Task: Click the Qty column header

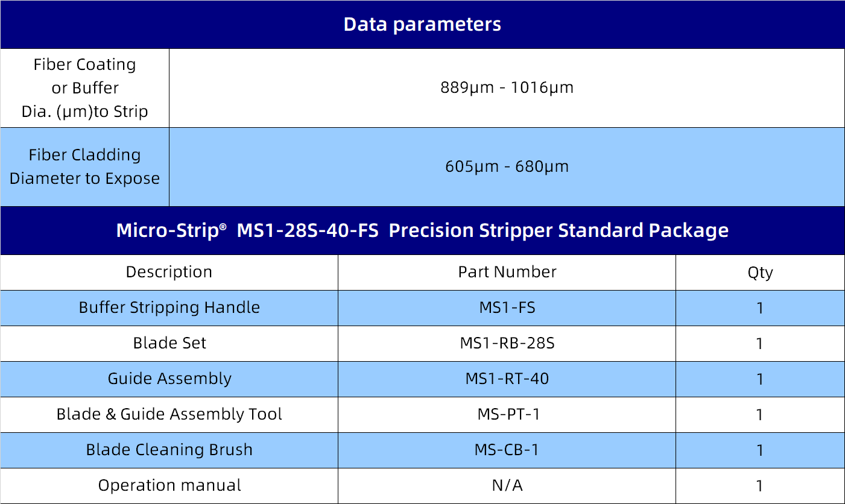Action: tap(760, 272)
